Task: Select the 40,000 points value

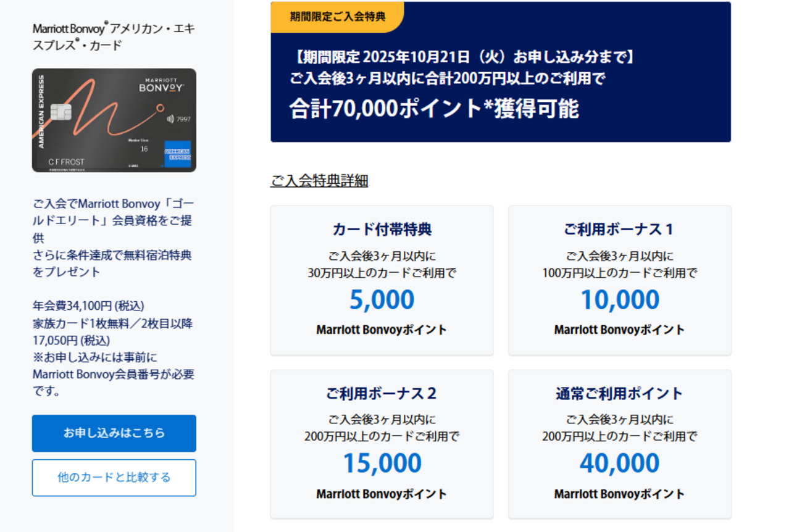Action: pos(620,464)
